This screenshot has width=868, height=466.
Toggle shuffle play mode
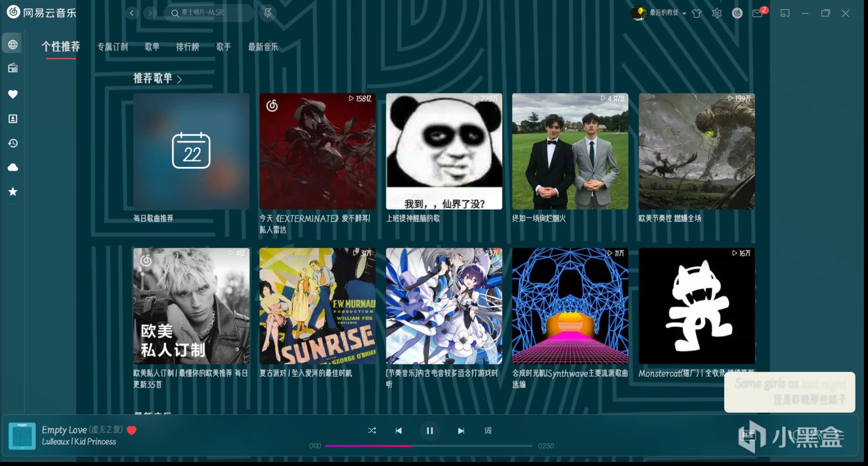[372, 431]
